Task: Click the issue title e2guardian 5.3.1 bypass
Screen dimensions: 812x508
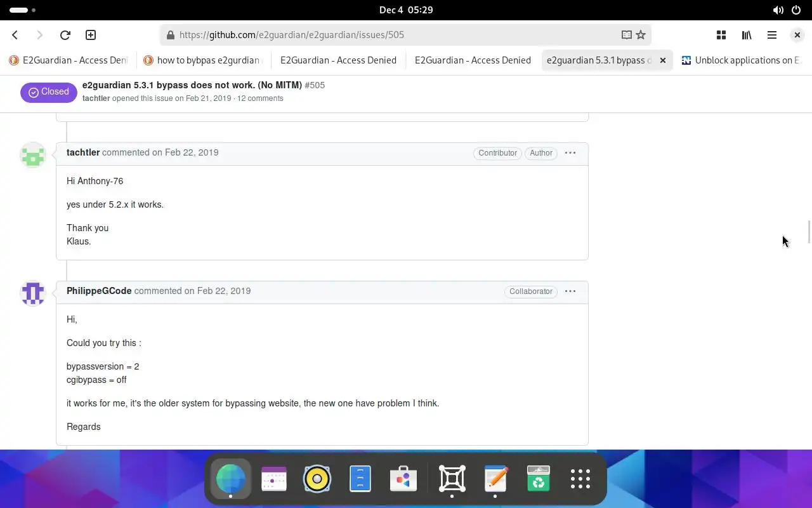Action: coord(192,85)
